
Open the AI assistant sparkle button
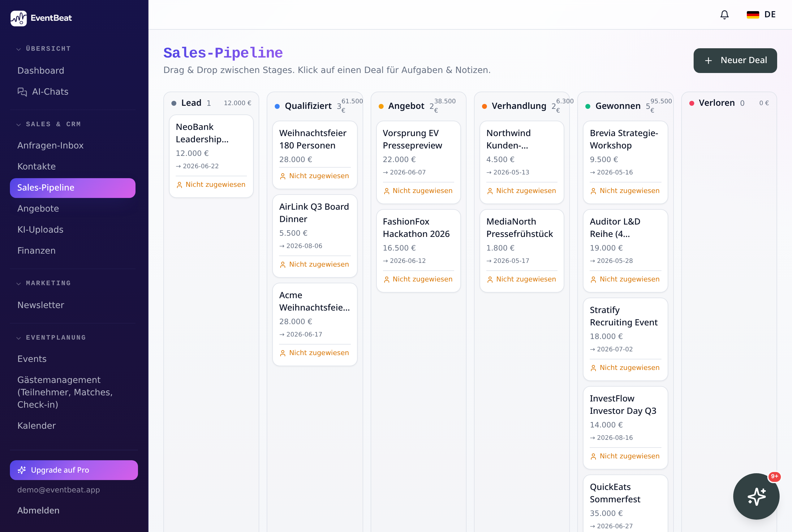coord(756,496)
